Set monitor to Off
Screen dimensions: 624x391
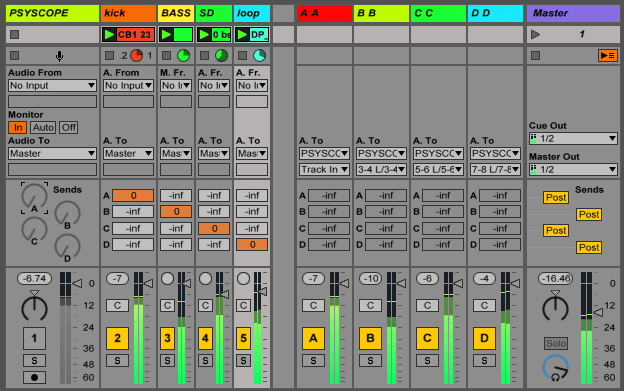(x=68, y=127)
